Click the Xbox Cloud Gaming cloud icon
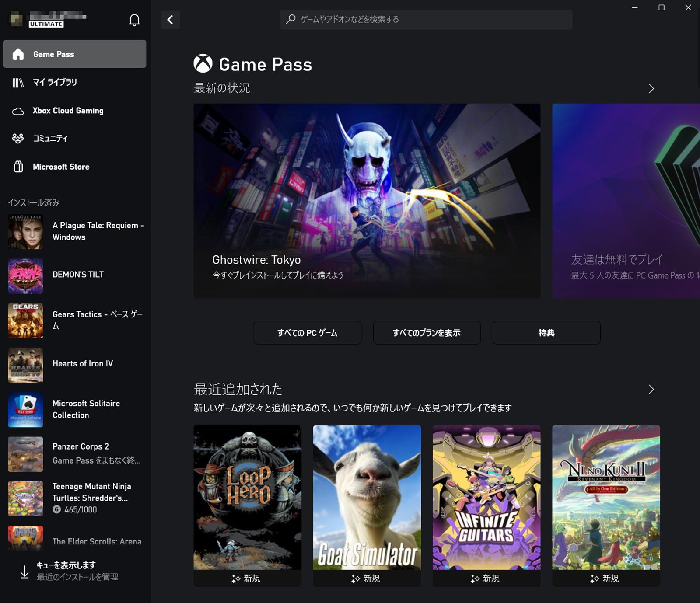 click(18, 111)
